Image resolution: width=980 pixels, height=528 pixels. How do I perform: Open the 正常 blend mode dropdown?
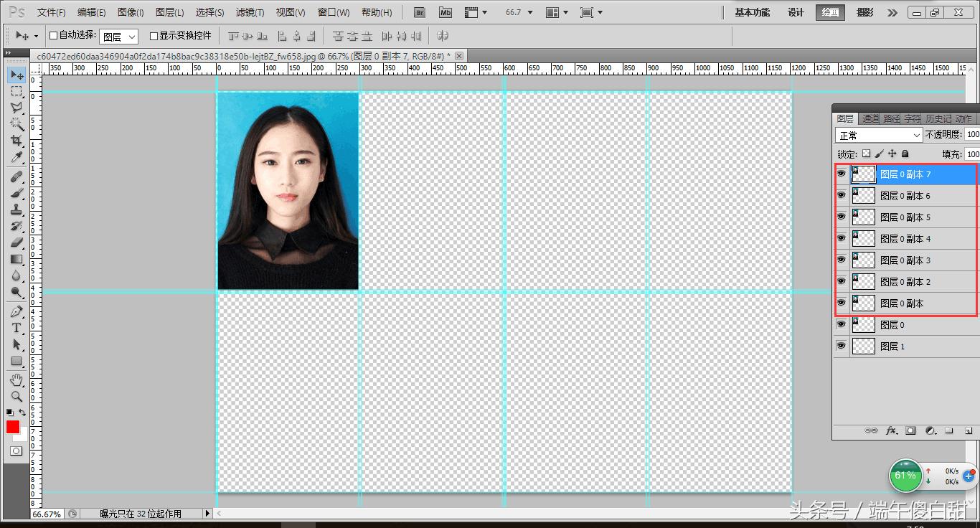[879, 135]
